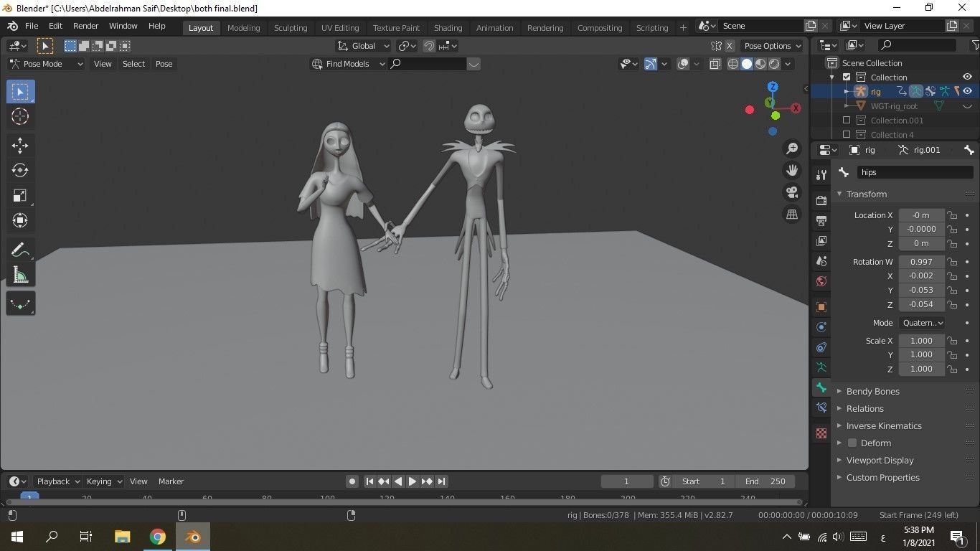Toggle X-ray display mode

tap(715, 64)
